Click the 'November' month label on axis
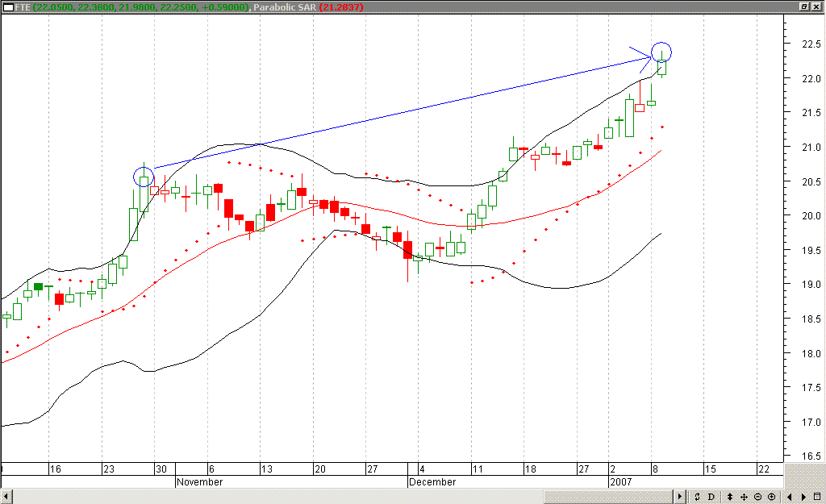This screenshot has height=504, width=826. (x=200, y=482)
